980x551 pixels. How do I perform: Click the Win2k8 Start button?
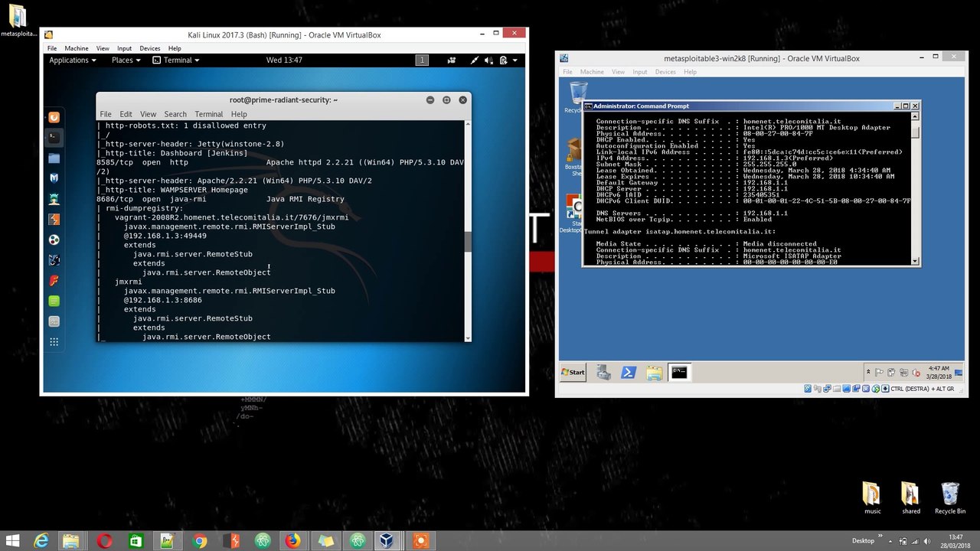tap(573, 373)
